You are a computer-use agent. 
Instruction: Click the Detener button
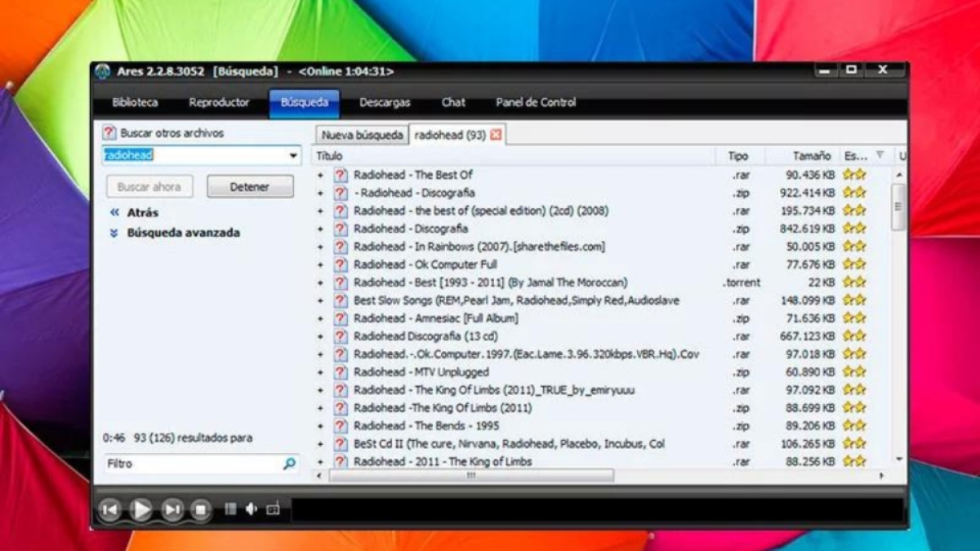250,187
